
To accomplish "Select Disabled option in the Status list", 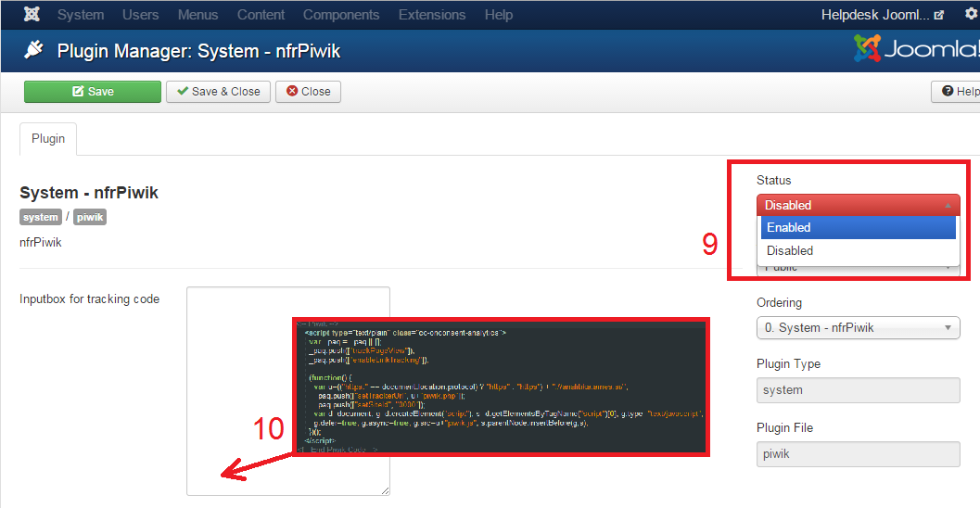I will (x=859, y=250).
